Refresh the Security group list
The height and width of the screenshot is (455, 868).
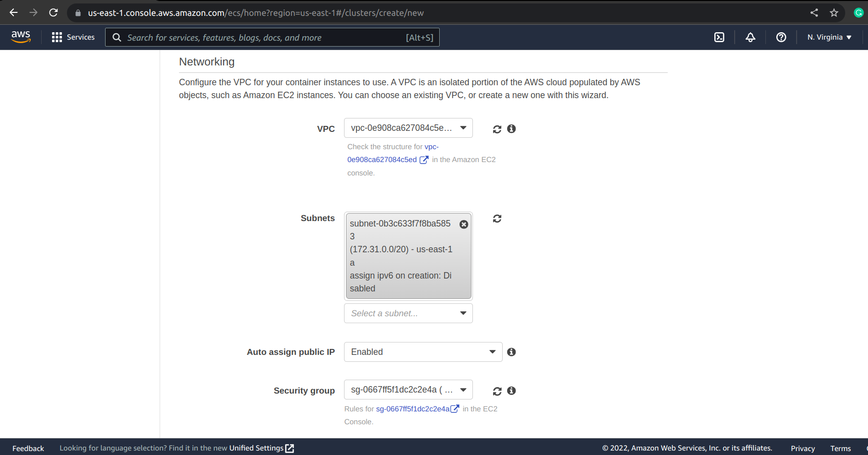click(x=497, y=391)
